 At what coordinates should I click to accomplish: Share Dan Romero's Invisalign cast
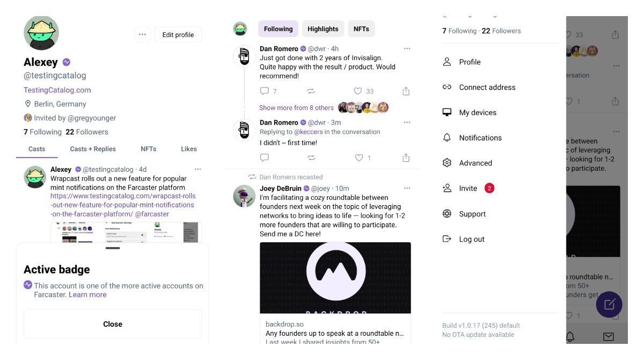point(406,91)
